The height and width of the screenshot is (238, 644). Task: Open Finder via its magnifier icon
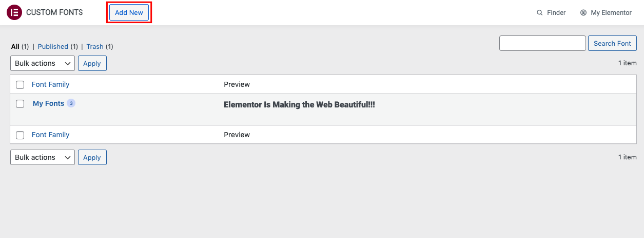click(539, 13)
